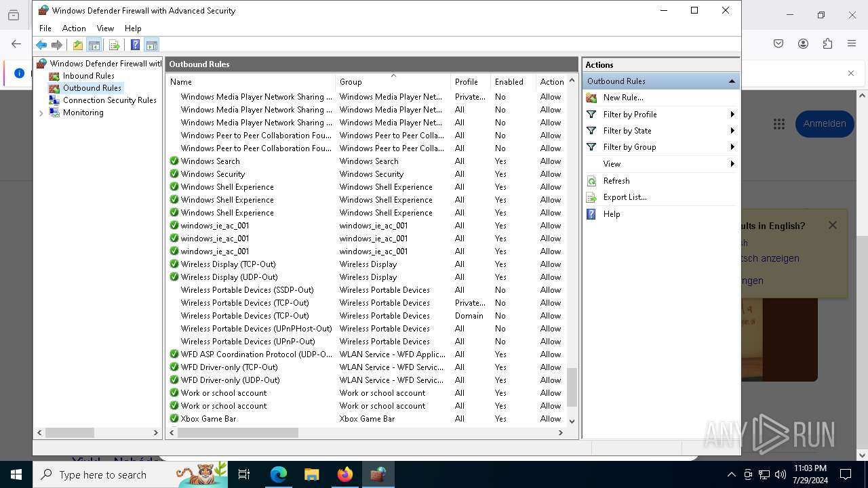Click the rules list horizontal scrollbar thumb

(238, 432)
